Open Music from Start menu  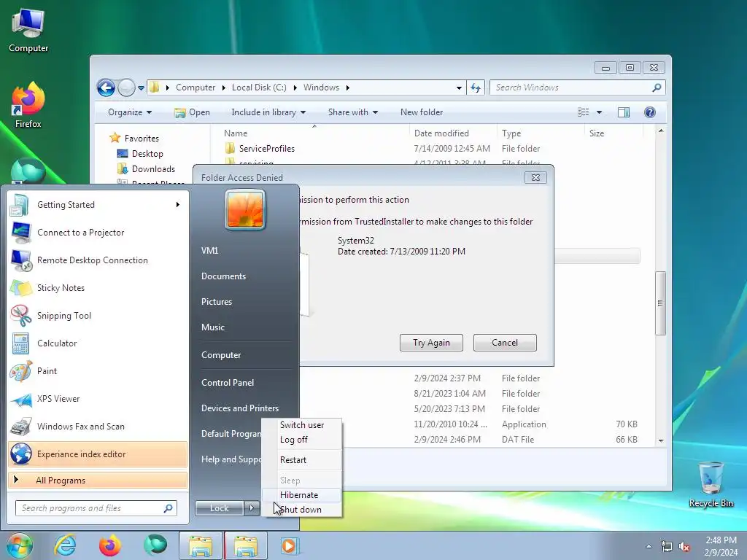(213, 327)
